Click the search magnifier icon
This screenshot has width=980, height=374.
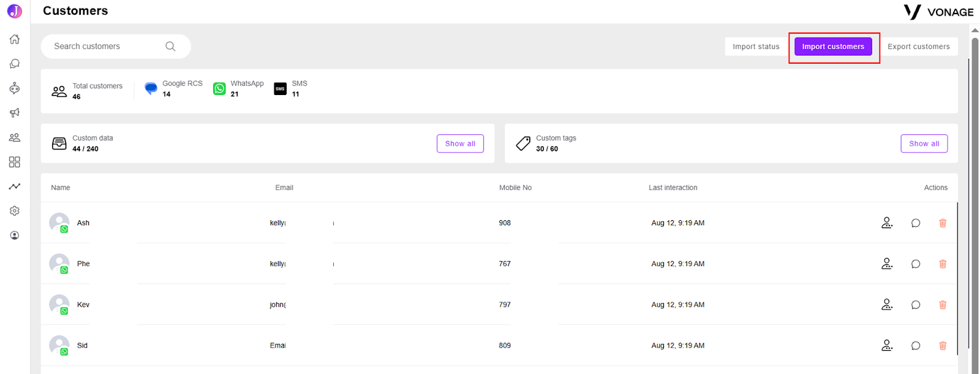coord(170,47)
